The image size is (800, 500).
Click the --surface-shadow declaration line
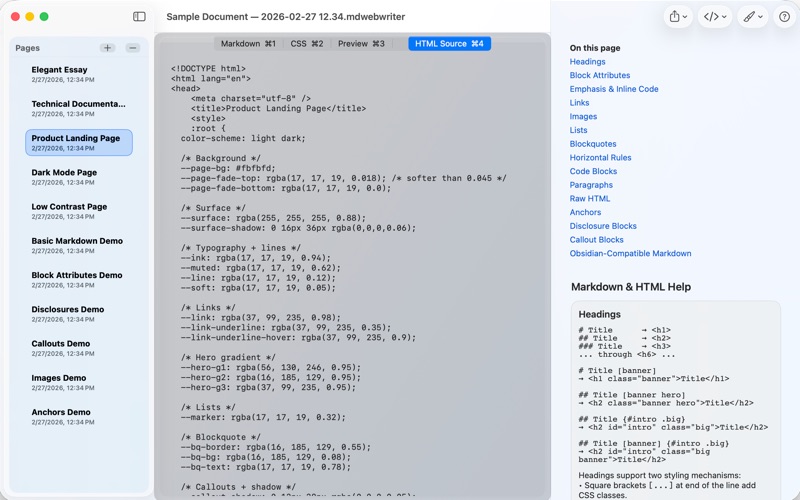pyautogui.click(x=298, y=228)
